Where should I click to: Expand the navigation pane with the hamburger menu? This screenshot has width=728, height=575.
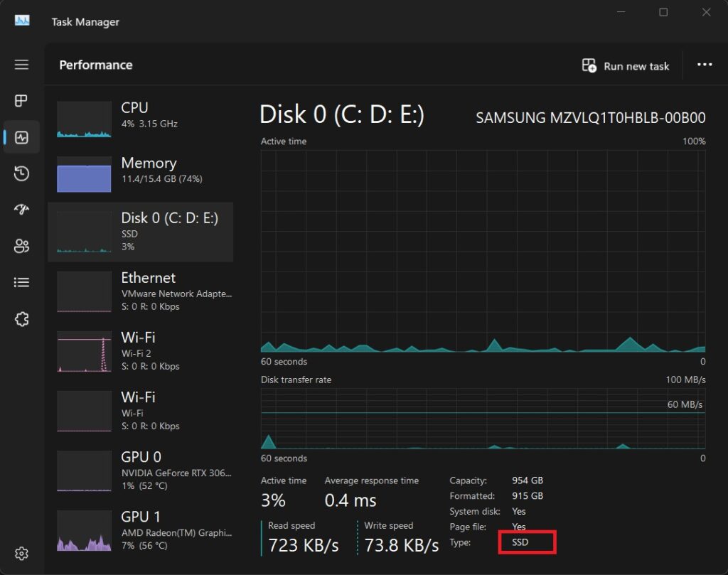click(x=21, y=65)
